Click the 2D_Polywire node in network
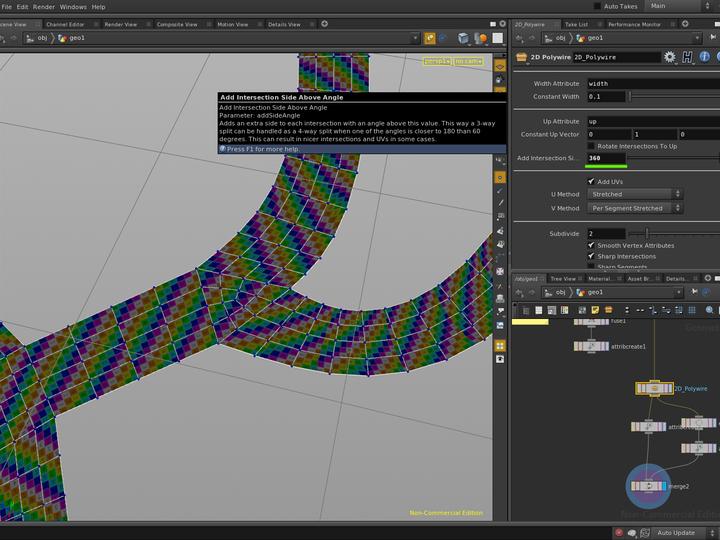This screenshot has height=540, width=720. 654,388
